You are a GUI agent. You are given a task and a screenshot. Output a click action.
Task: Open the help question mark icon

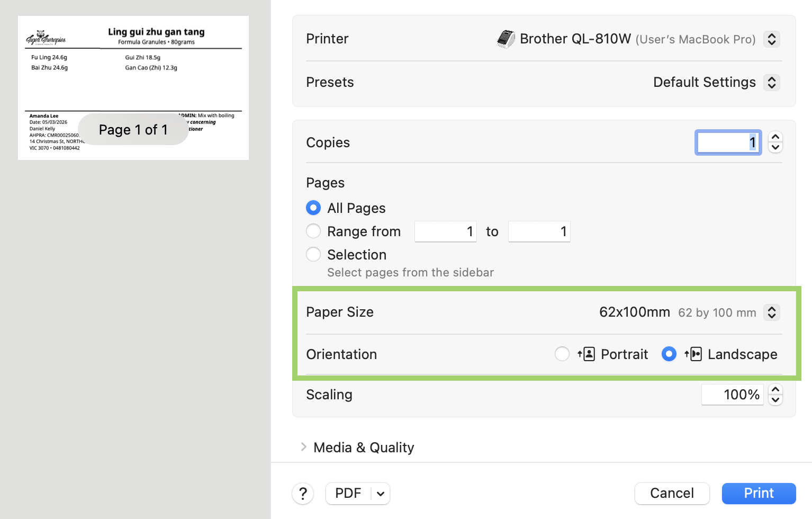click(303, 493)
